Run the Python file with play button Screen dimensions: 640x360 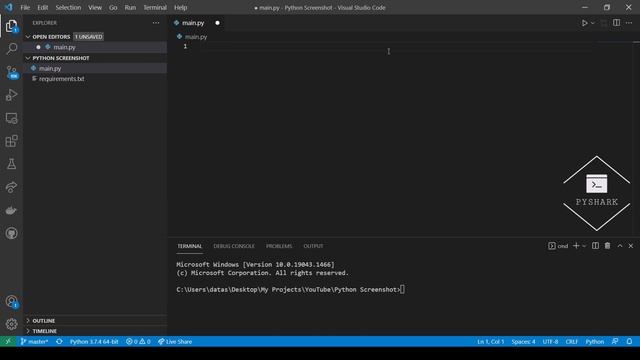(x=584, y=23)
